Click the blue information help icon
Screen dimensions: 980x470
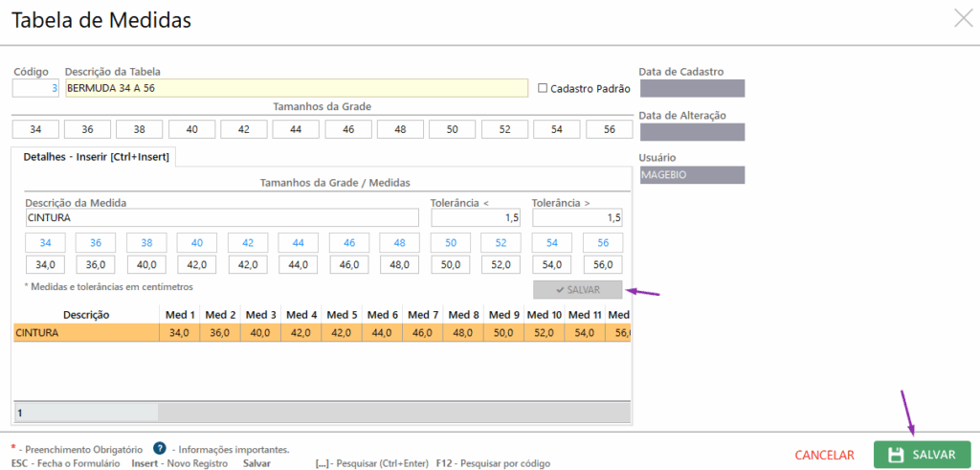point(160,448)
